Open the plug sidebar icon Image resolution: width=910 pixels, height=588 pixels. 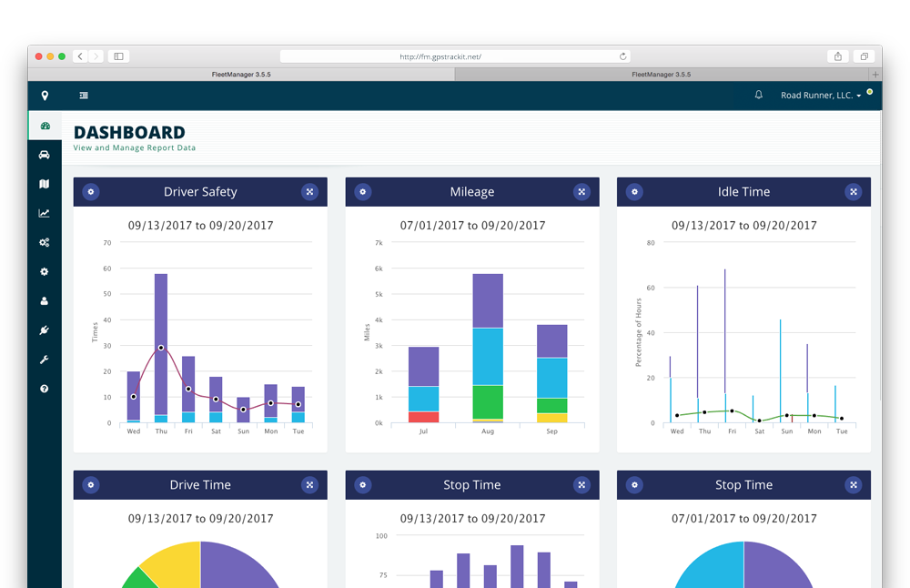44,330
